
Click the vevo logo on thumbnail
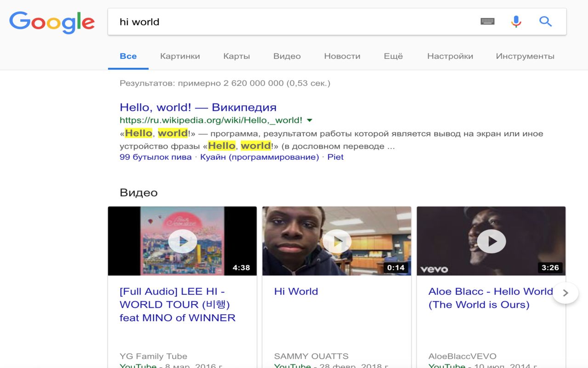pyautogui.click(x=434, y=269)
